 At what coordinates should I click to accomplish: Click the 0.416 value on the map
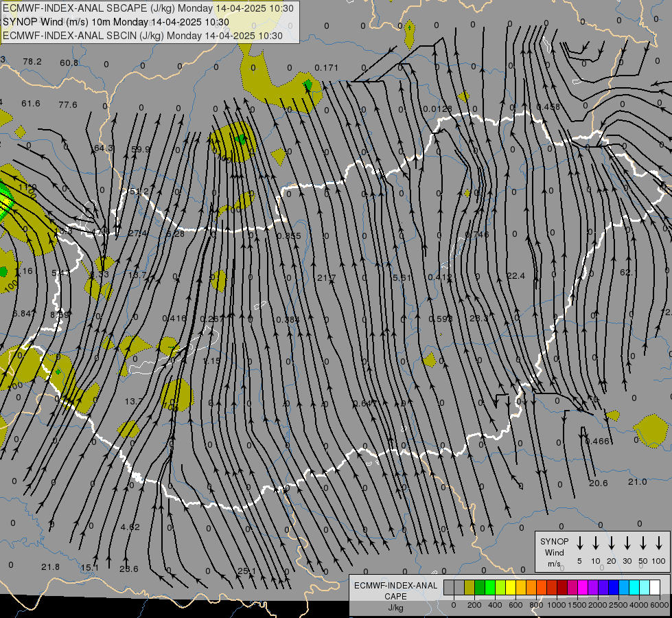[x=174, y=318]
